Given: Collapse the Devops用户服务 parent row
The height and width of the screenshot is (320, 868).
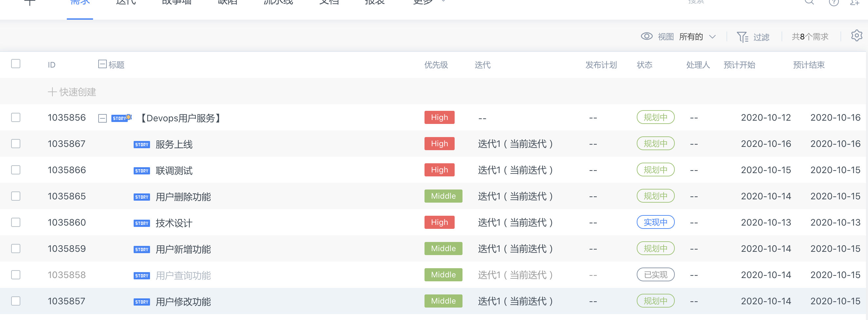Looking at the screenshot, I should coord(103,118).
